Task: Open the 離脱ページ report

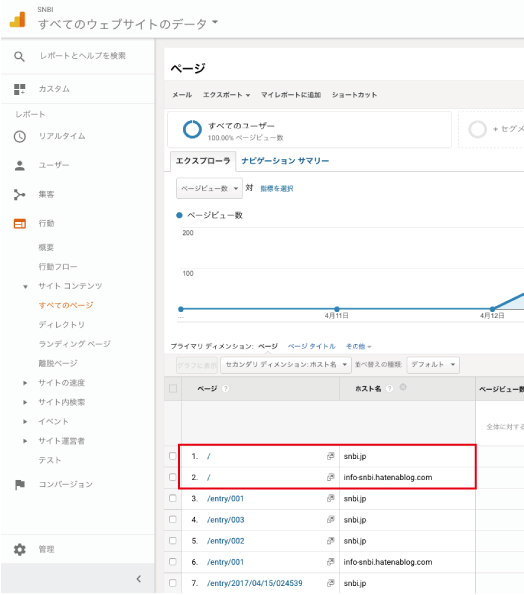Action: coord(58,364)
